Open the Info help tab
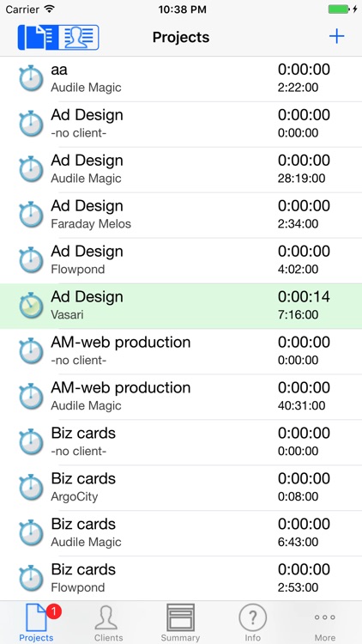 253,623
